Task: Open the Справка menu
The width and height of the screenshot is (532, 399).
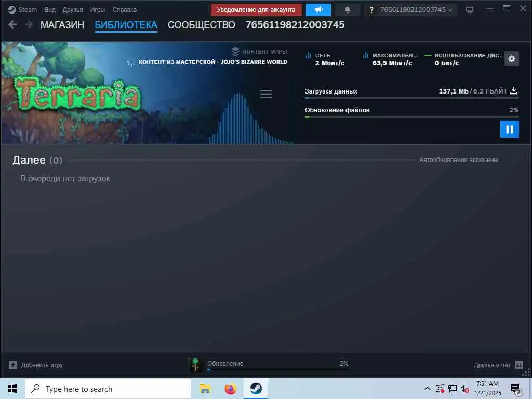Action: (x=124, y=9)
